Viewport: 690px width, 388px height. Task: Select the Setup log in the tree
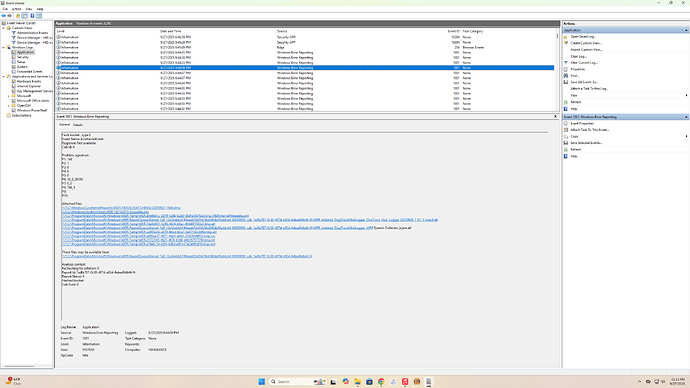tap(21, 62)
